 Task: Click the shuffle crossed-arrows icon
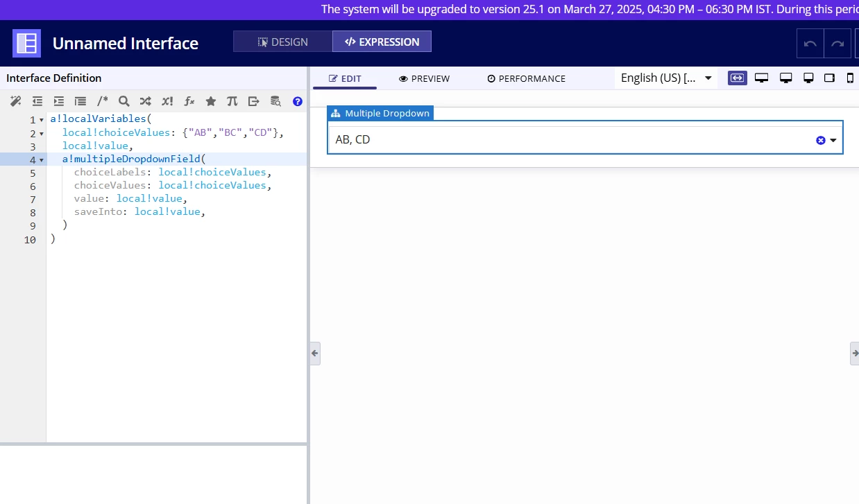click(145, 101)
